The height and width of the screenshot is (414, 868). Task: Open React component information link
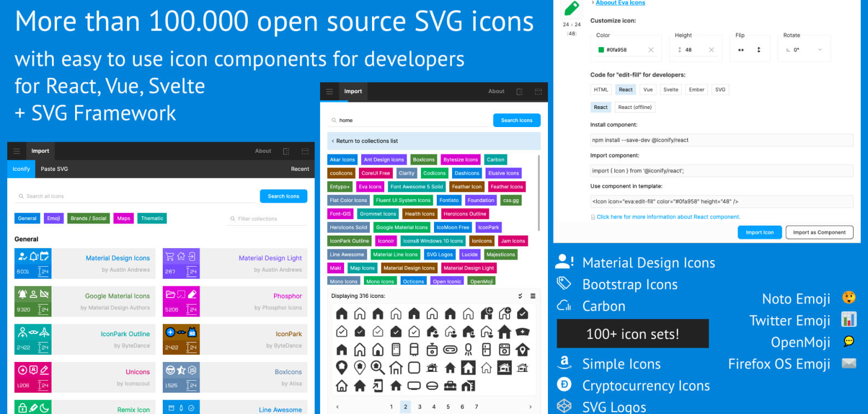click(x=669, y=217)
